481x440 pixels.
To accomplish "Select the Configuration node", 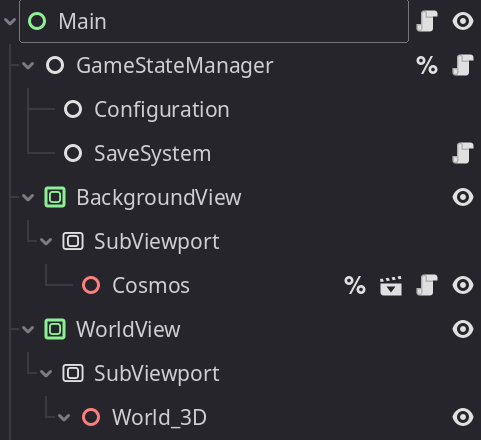I will (x=162, y=109).
